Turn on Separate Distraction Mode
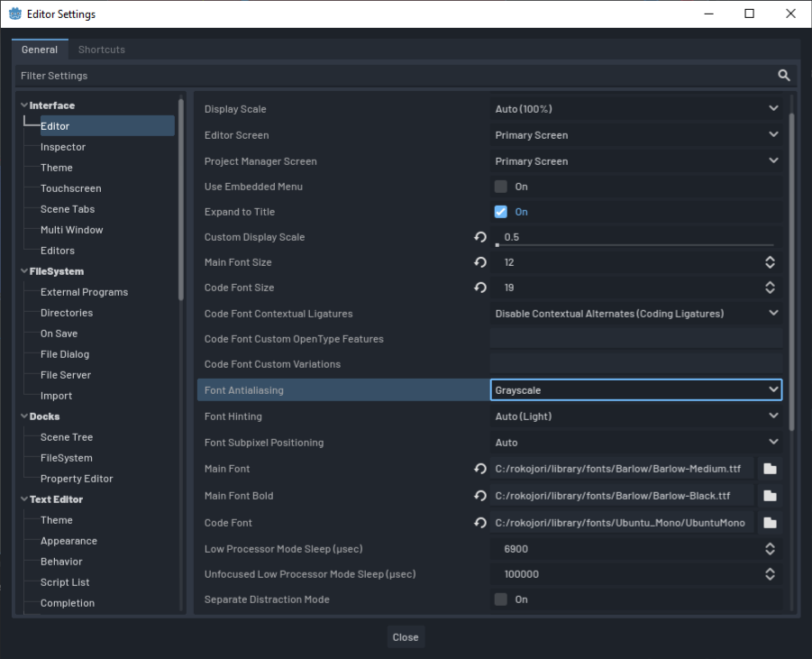This screenshot has height=659, width=812. pyautogui.click(x=501, y=600)
